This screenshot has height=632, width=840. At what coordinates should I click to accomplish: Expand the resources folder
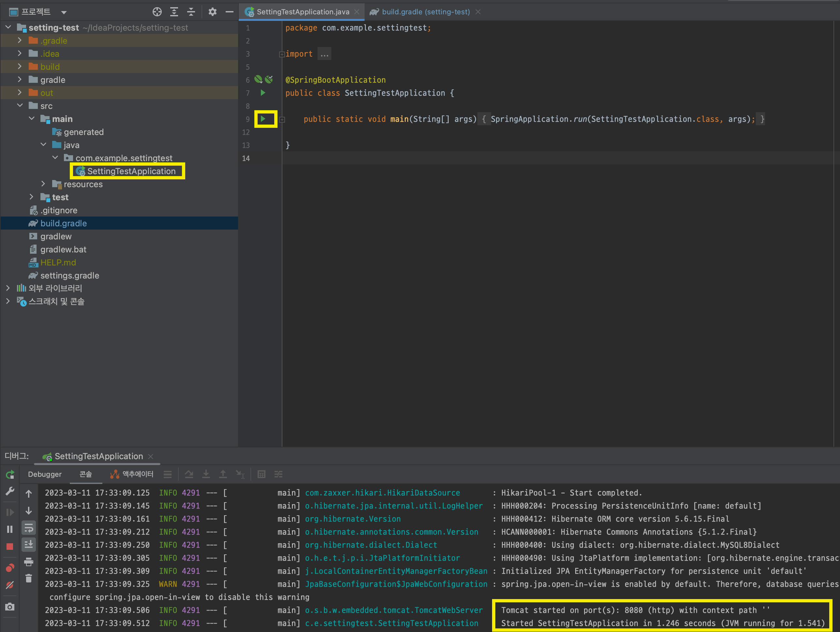(43, 184)
